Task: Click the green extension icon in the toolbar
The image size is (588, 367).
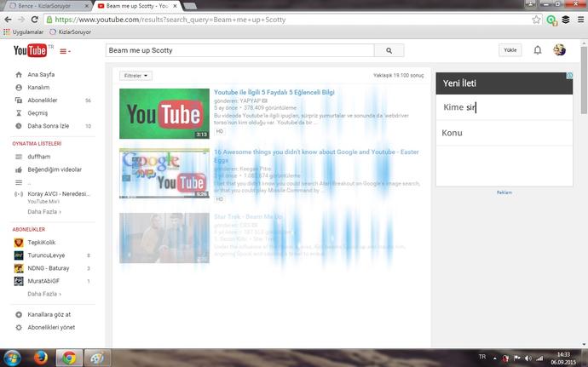Action: pyautogui.click(x=551, y=20)
